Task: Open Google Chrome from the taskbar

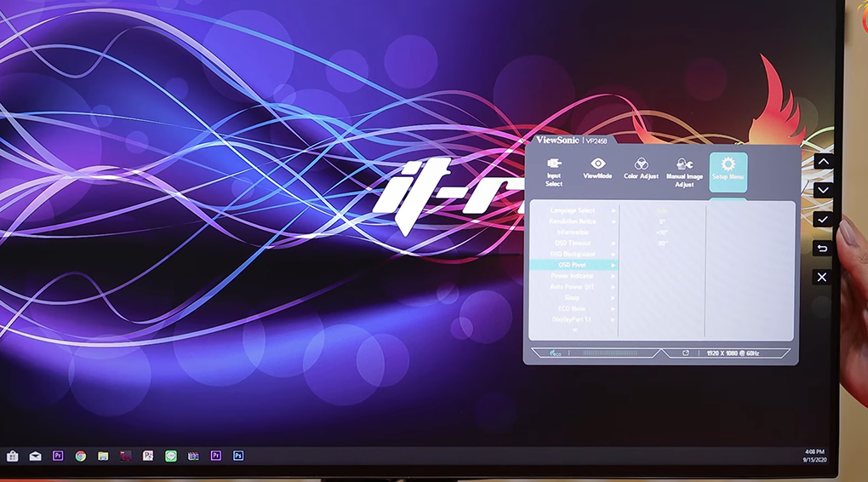Action: 80,456
